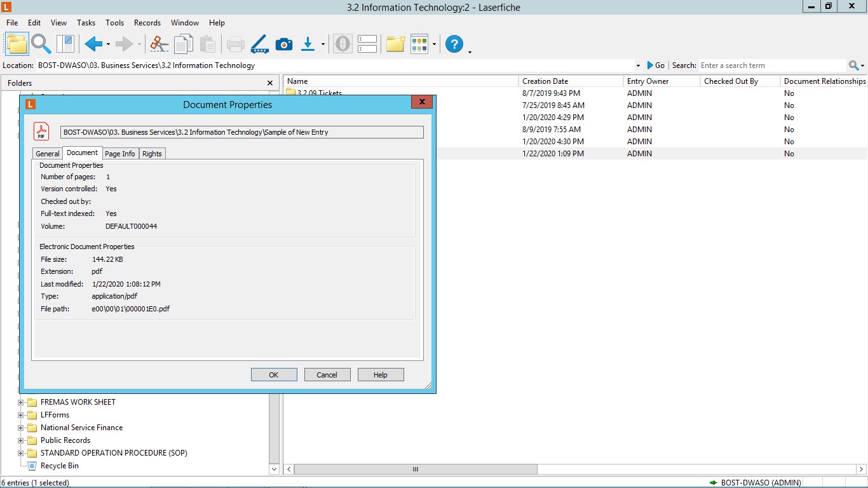Launch the Scan scanner icon

260,44
